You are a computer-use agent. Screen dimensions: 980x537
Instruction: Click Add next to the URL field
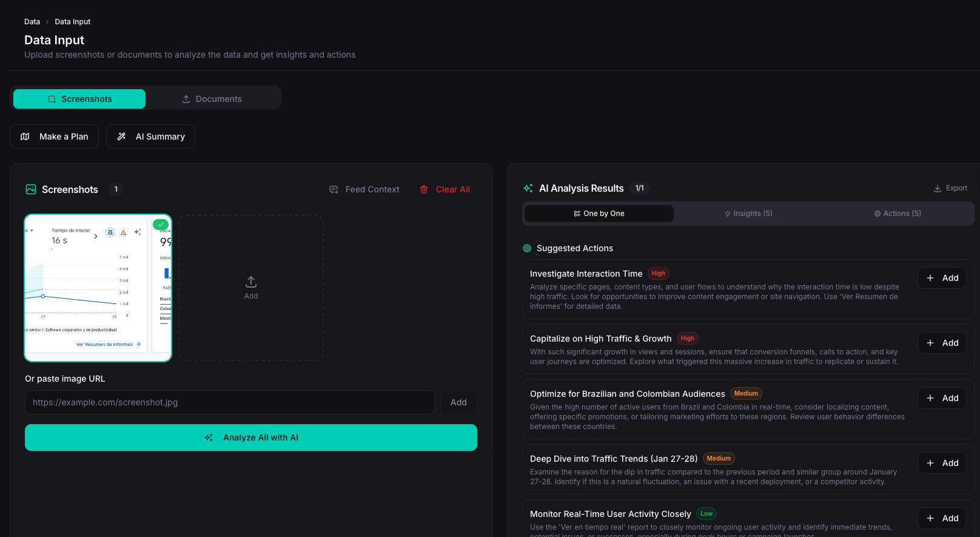coord(458,402)
